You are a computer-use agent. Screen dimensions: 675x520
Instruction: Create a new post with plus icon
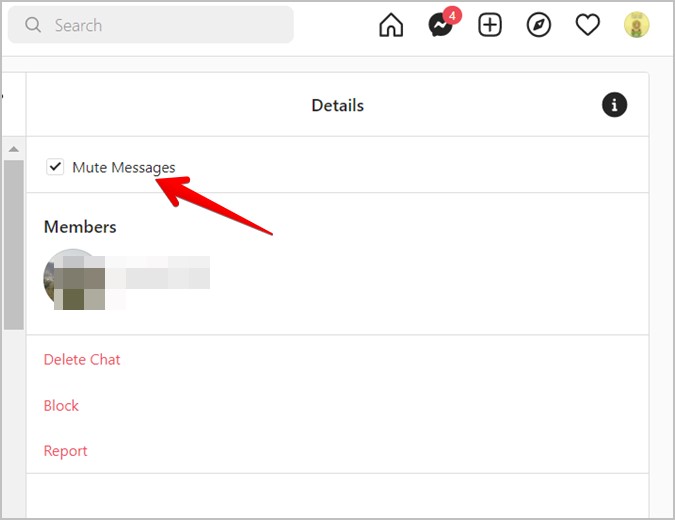[490, 25]
